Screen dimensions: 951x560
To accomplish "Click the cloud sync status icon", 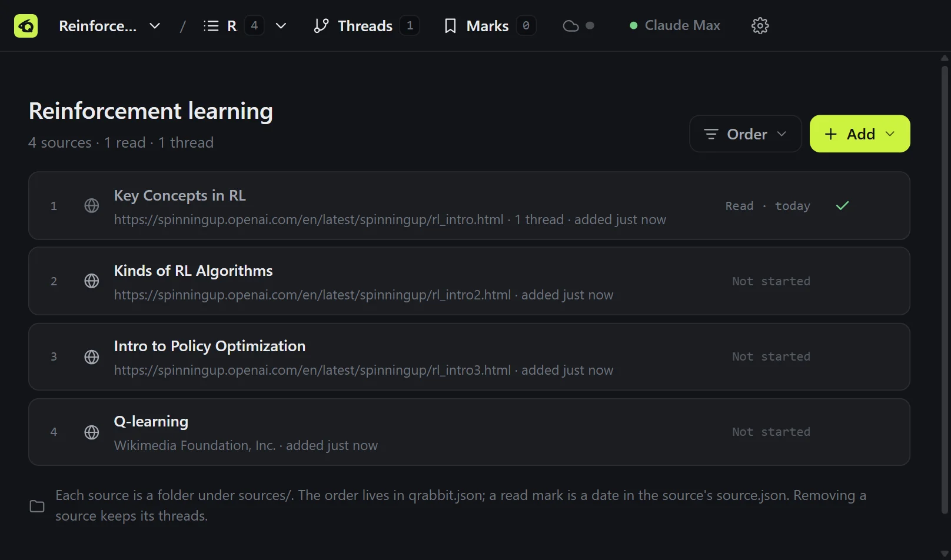I will click(571, 26).
